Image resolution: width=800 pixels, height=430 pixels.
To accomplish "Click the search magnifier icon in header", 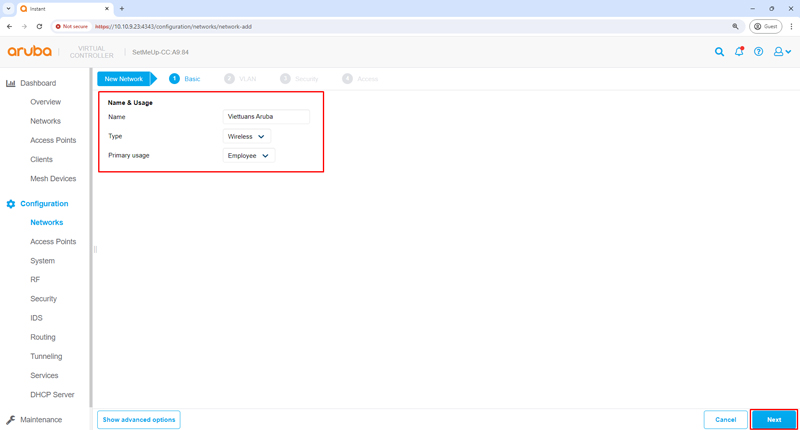I will pos(719,52).
